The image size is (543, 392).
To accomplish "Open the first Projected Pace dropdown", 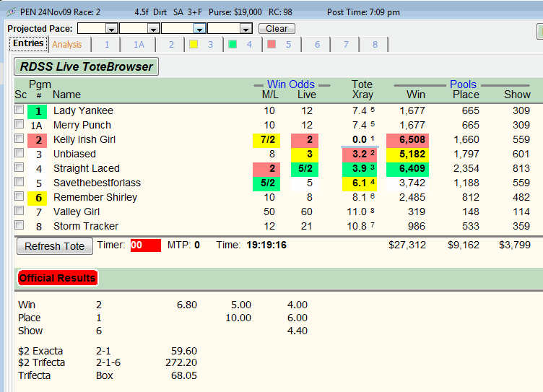I will [111, 29].
